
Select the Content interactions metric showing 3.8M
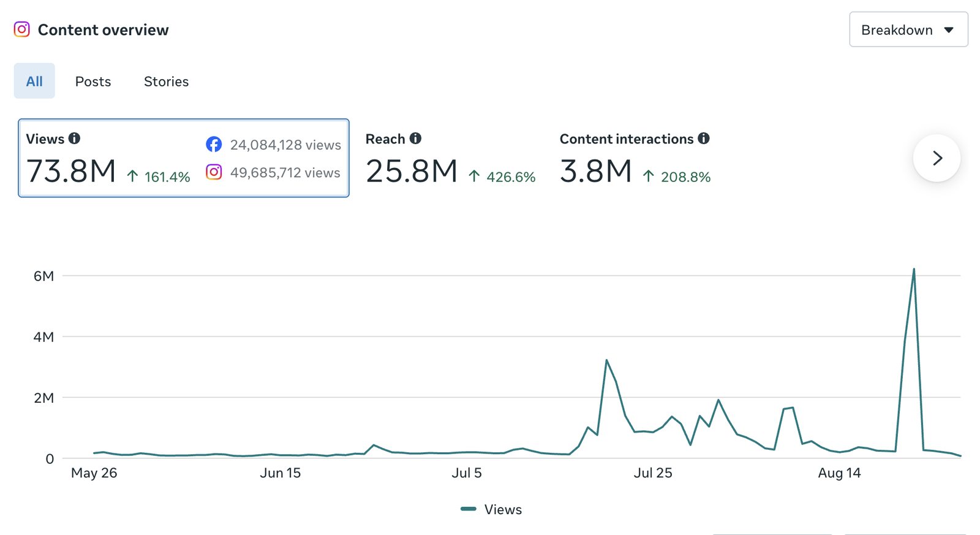[635, 158]
